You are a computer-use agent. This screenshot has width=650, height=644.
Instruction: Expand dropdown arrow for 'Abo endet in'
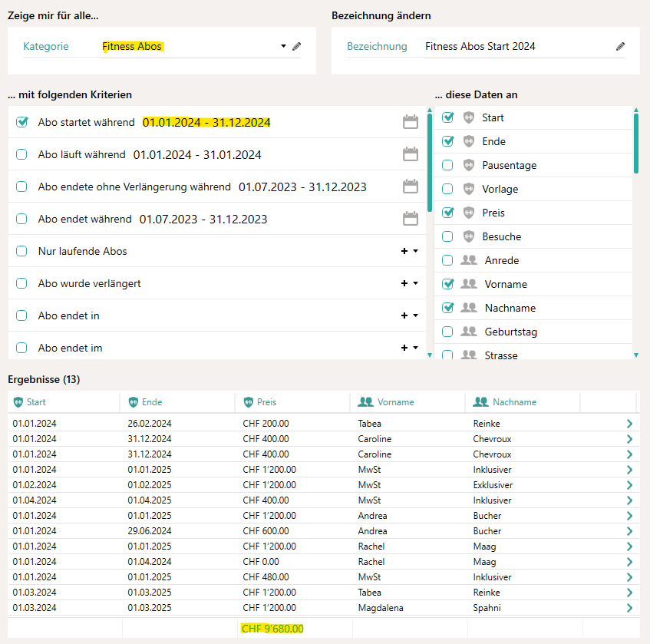(x=416, y=315)
